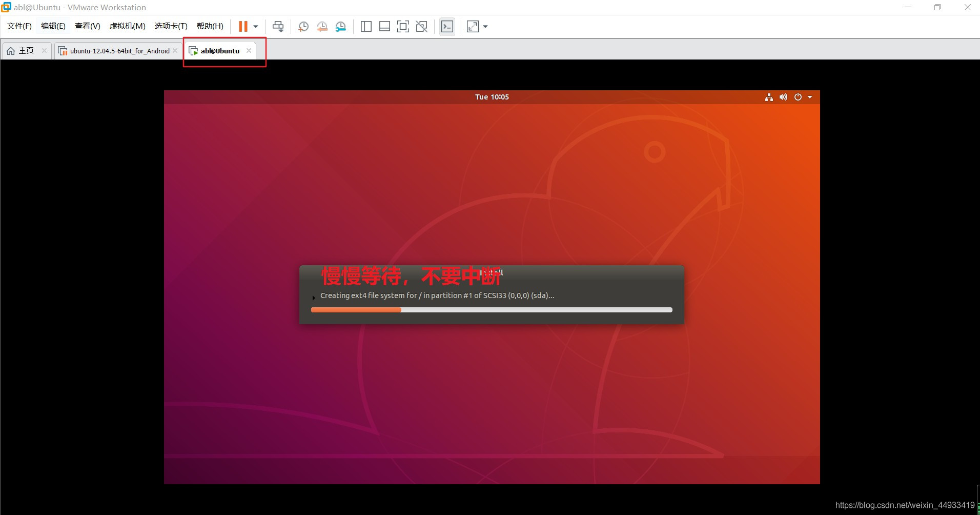The width and height of the screenshot is (980, 515).
Task: Close the abl@Ubuntu tab
Action: click(x=249, y=50)
